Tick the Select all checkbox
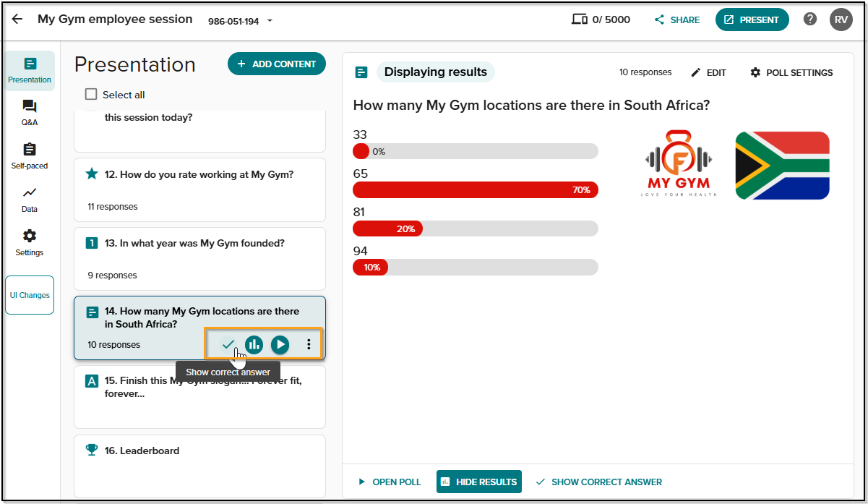 point(91,94)
